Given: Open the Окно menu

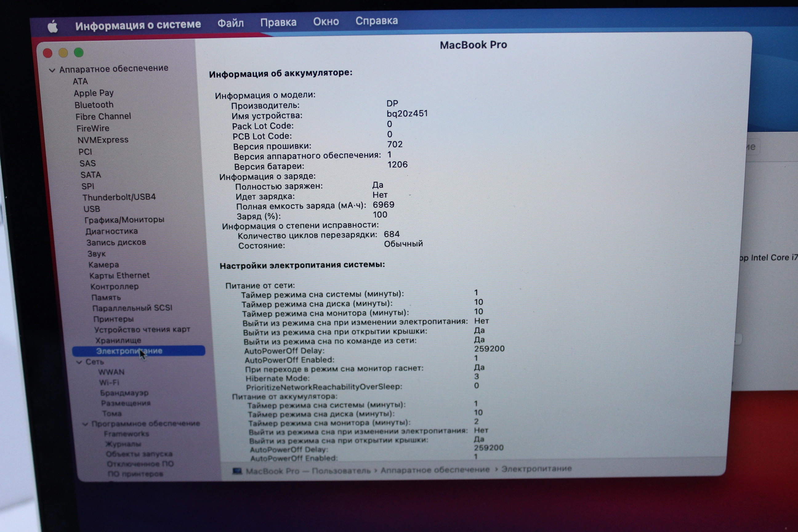Looking at the screenshot, I should coord(326,22).
